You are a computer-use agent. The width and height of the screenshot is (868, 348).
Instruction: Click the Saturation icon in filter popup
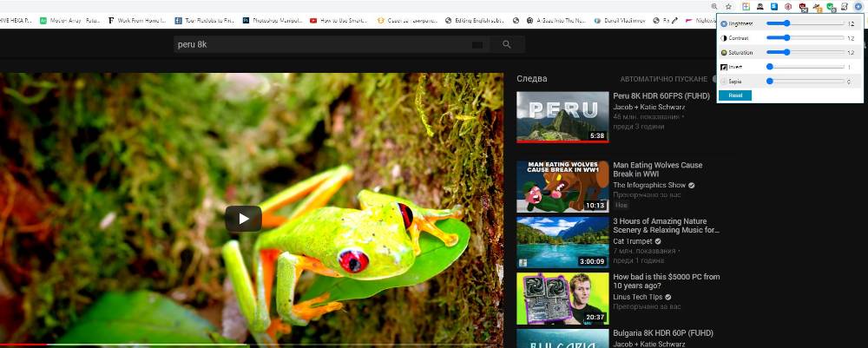tap(724, 53)
